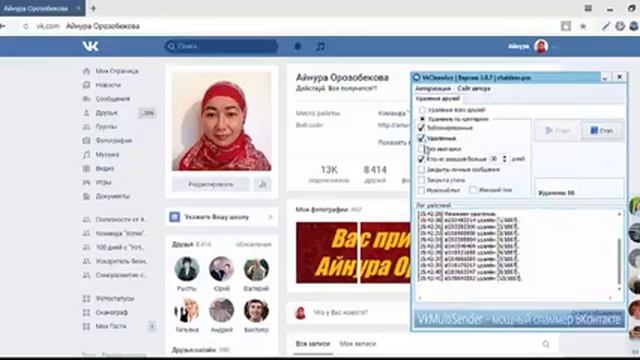Viewport: 640px width, 360px height.
Task: Select the Удаление по критериям radio button
Action: [422, 119]
